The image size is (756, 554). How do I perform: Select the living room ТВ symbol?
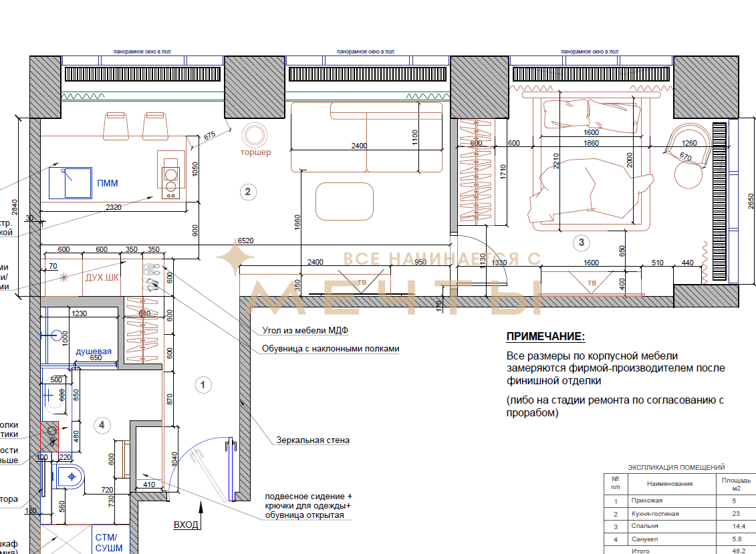click(362, 282)
